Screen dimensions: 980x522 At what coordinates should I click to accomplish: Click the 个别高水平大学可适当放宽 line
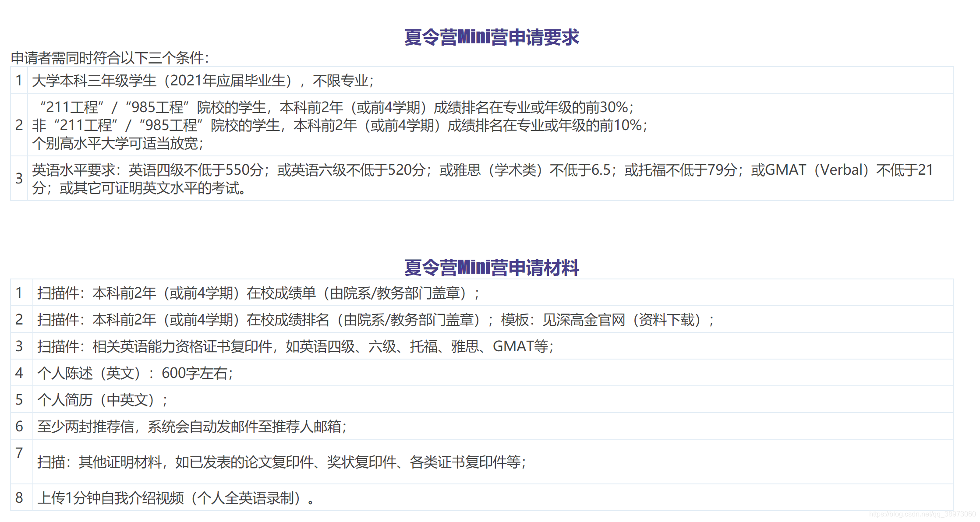118,144
